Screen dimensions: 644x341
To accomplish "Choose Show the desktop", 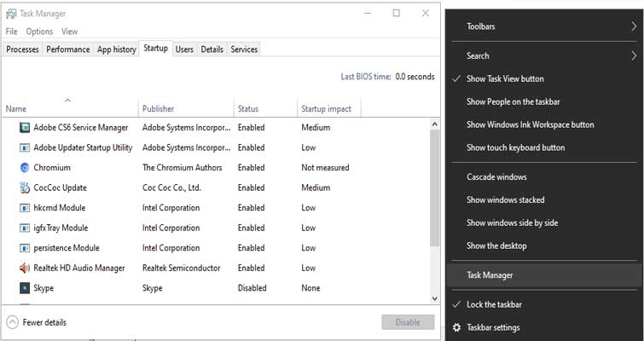I will tap(496, 246).
